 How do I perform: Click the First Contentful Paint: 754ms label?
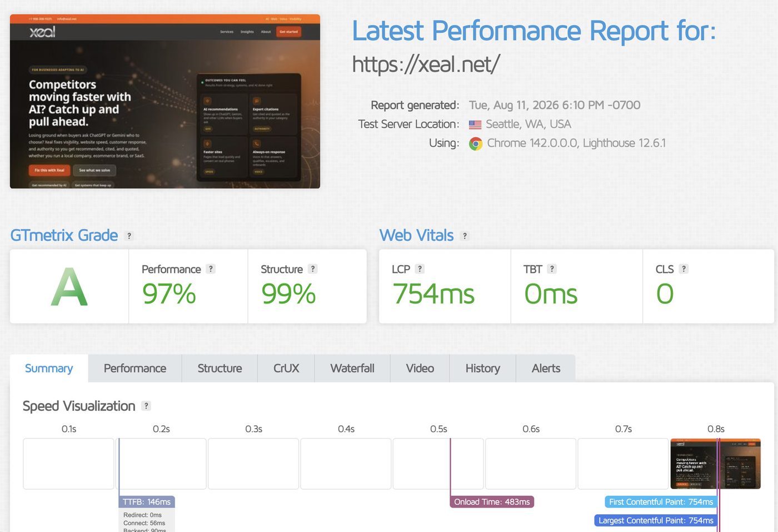[661, 502]
